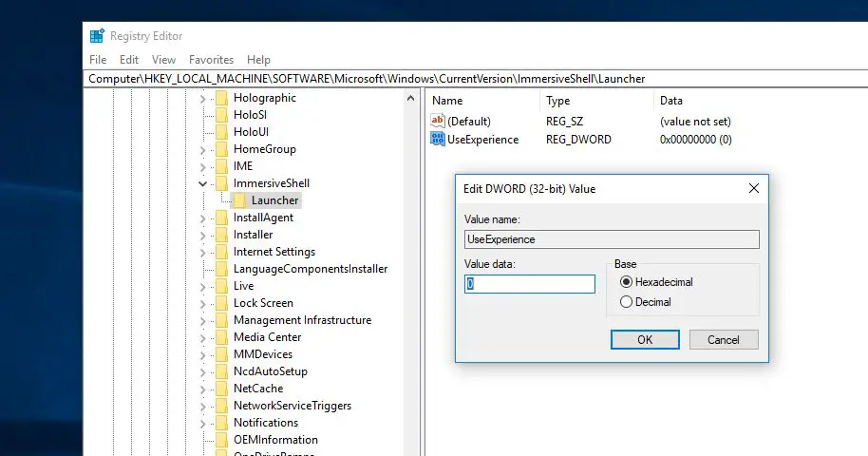Open the Favorites menu
Viewport: 868px width, 456px height.
(x=211, y=60)
